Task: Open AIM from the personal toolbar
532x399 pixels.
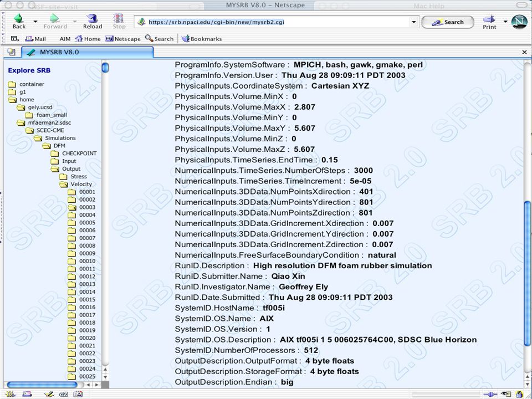Action: [x=65, y=39]
